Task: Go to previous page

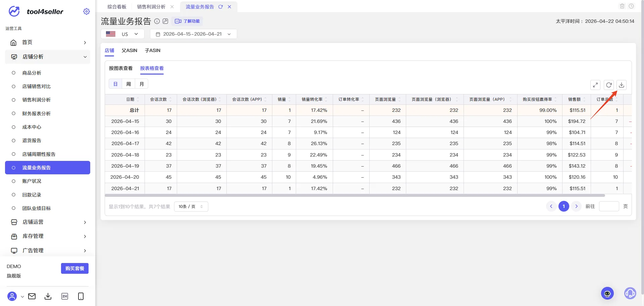Action: coord(551,206)
